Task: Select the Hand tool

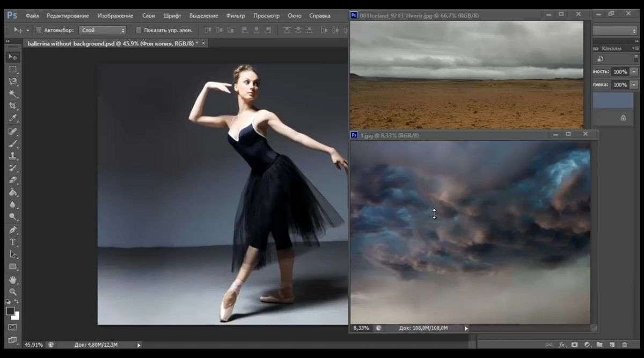Action: 13,280
